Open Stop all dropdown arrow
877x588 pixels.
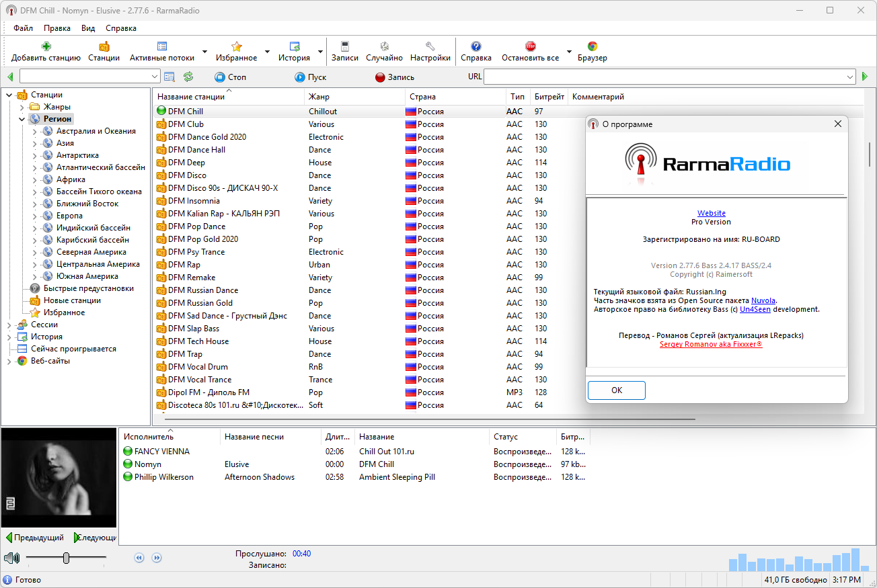569,52
